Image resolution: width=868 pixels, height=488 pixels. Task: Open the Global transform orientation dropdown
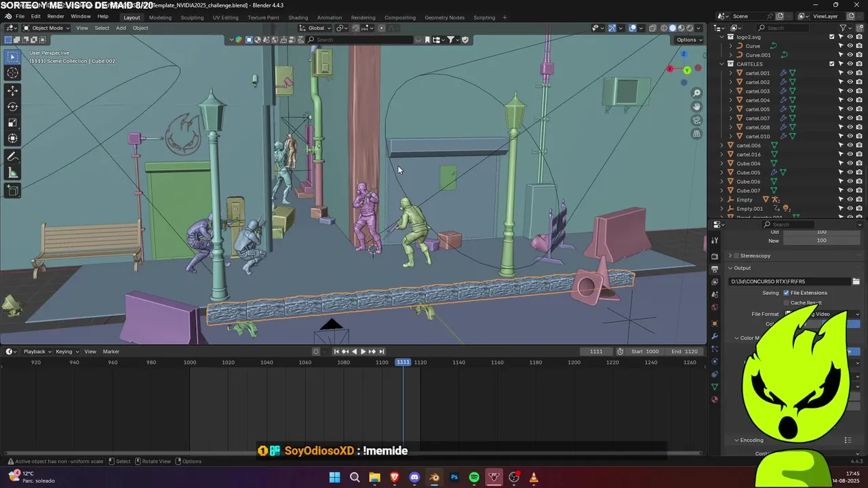[315, 28]
